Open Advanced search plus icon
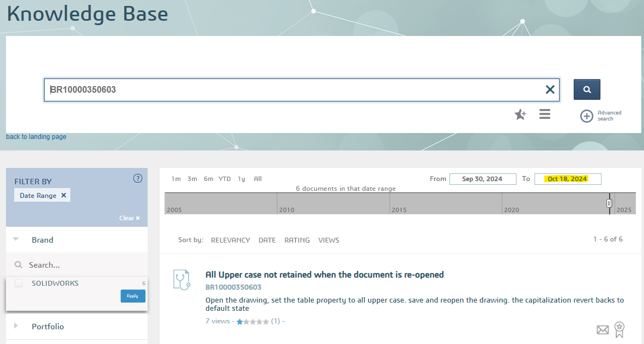The image size is (644, 344). pos(586,116)
